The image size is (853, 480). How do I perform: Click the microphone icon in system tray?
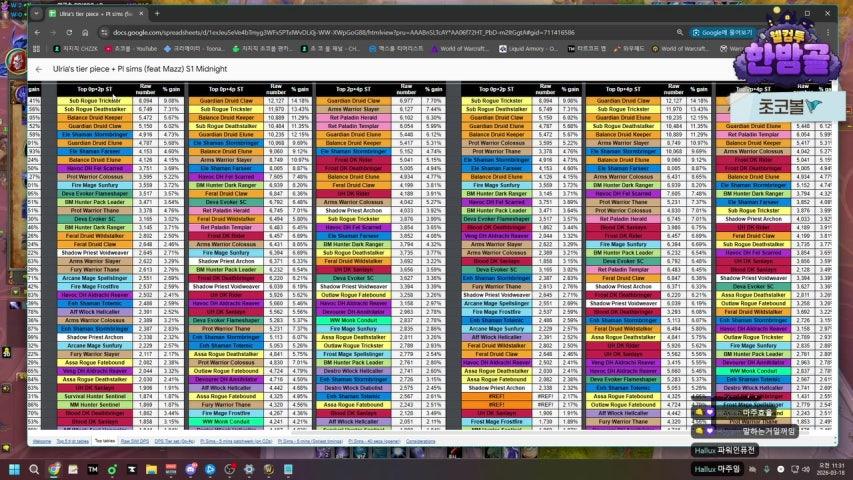pyautogui.click(x=767, y=469)
